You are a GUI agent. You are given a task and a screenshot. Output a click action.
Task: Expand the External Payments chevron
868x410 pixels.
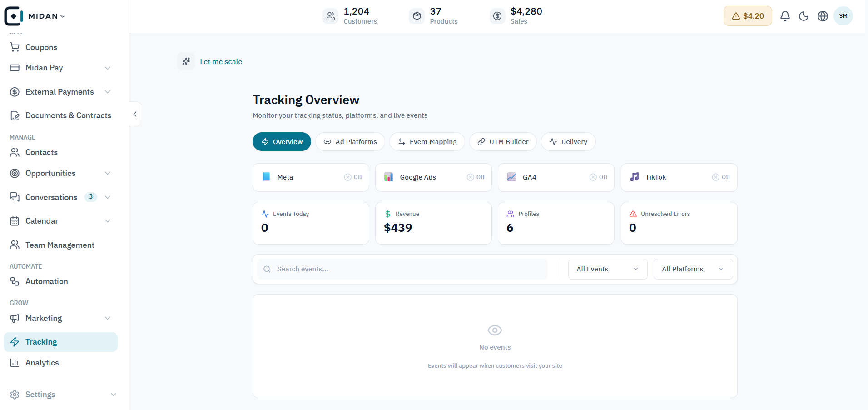coord(108,92)
